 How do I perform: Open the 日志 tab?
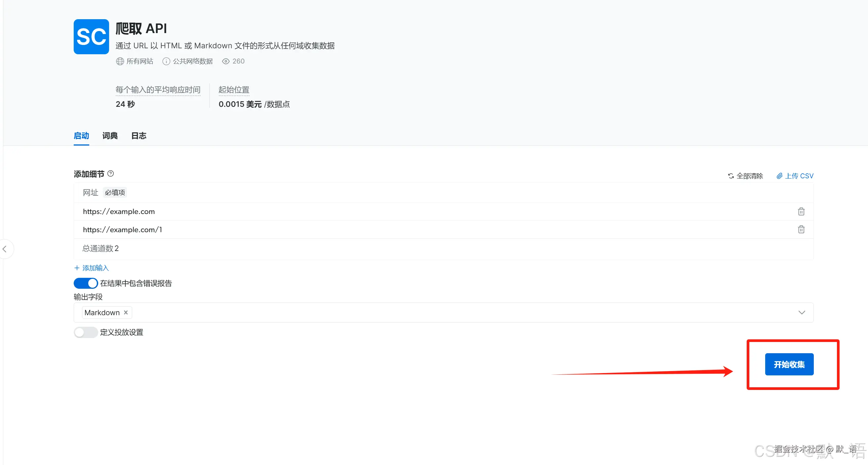(138, 136)
